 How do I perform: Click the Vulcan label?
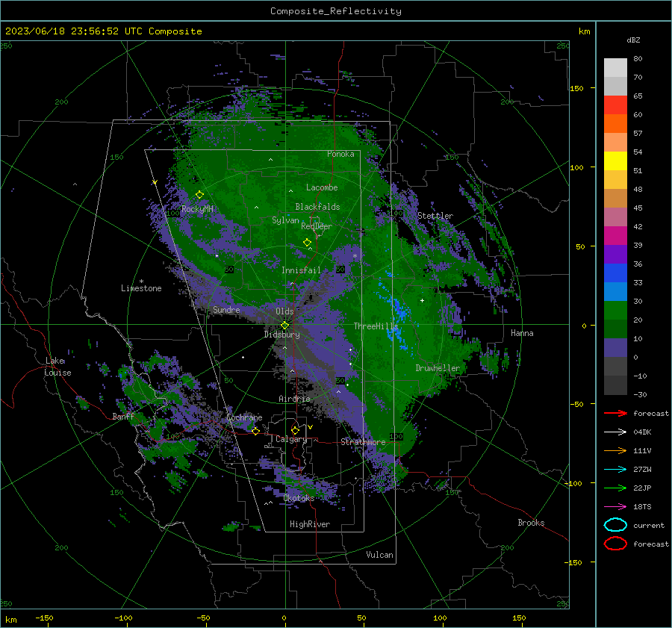[x=379, y=555]
